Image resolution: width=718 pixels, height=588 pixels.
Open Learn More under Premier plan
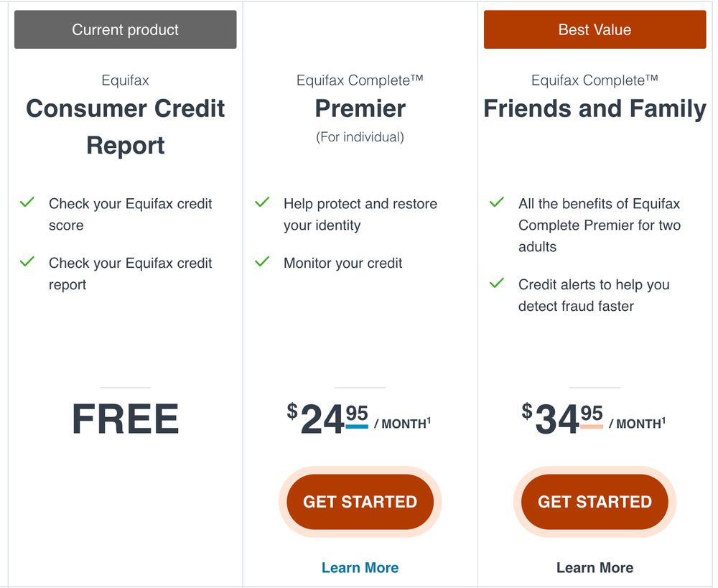click(360, 567)
